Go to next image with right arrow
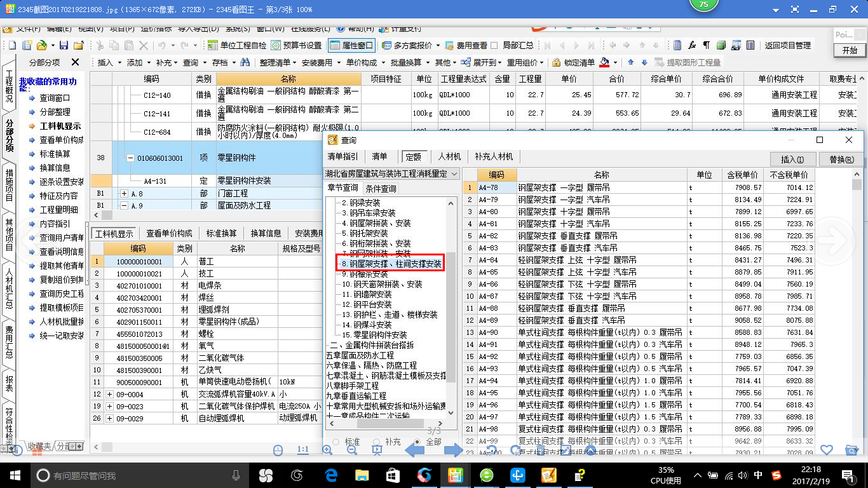Screen dimensions: 868x488 (453, 450)
